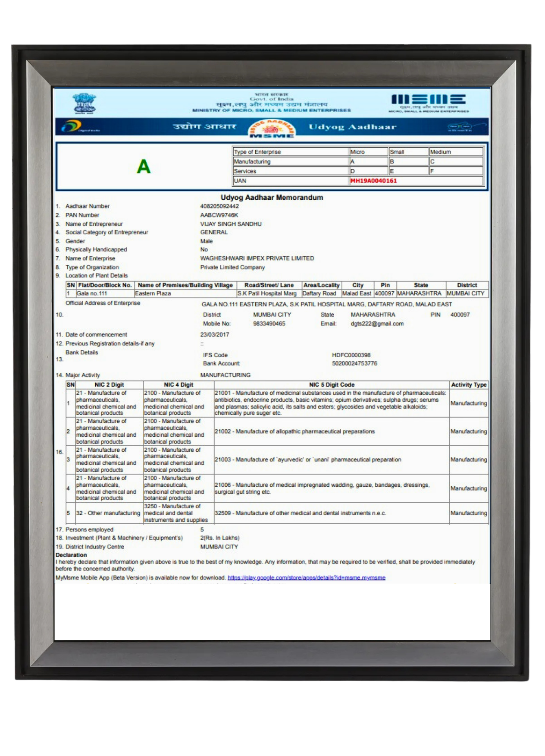545x756 pixels.
Task: Click the bold 'Declaration' heading
Action: click(x=71, y=555)
